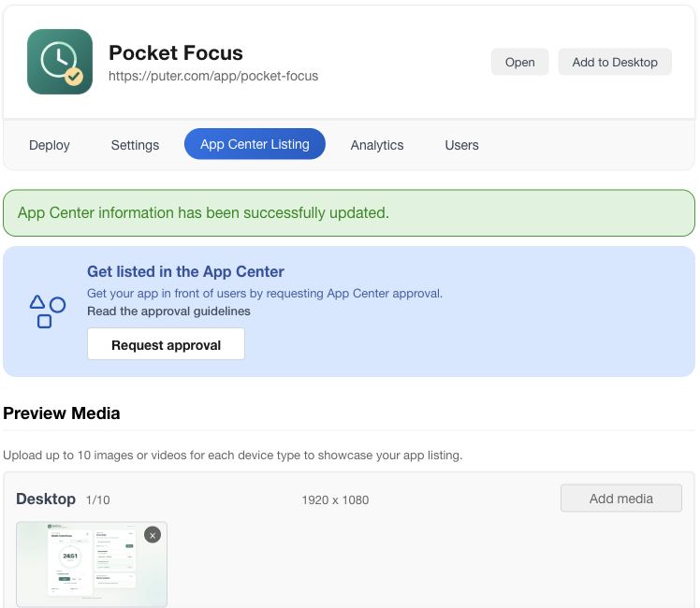700x608 pixels.
Task: Click the pocket-focus app URL
Action: pyautogui.click(x=213, y=76)
